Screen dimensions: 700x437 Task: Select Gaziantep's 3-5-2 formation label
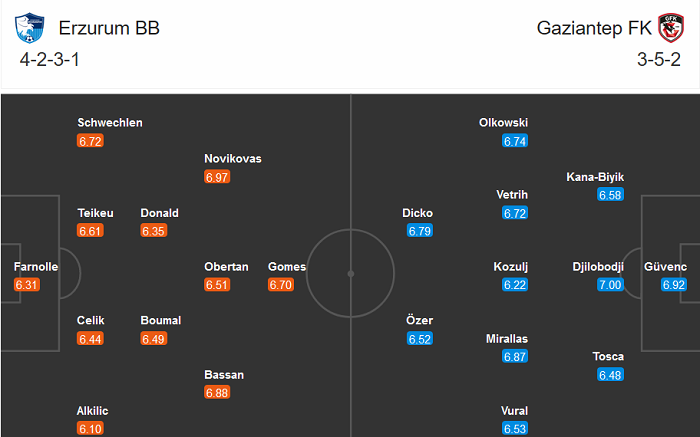click(x=657, y=59)
